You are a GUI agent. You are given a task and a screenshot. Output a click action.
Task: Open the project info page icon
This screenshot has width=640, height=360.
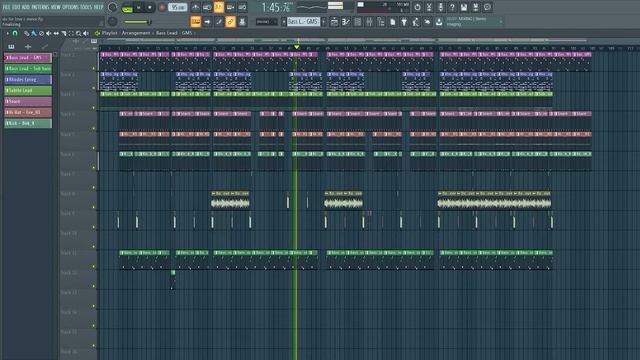(392, 22)
